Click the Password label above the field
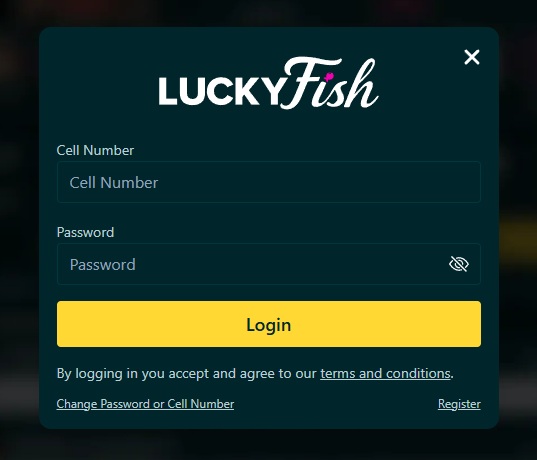 pos(85,232)
